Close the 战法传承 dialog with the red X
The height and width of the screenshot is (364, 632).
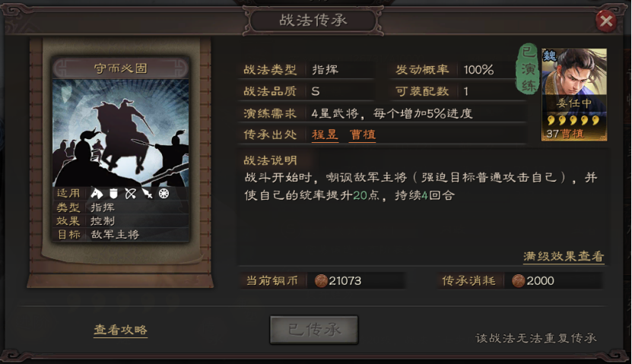point(606,20)
